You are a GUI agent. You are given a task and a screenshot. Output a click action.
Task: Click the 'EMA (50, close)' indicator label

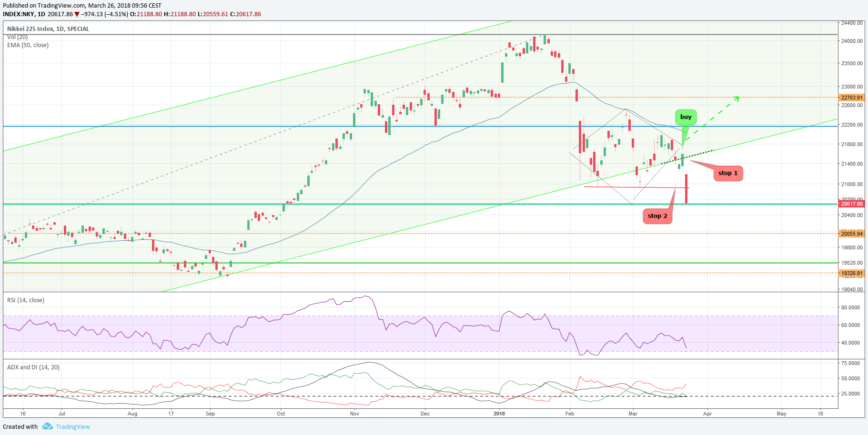(x=28, y=45)
